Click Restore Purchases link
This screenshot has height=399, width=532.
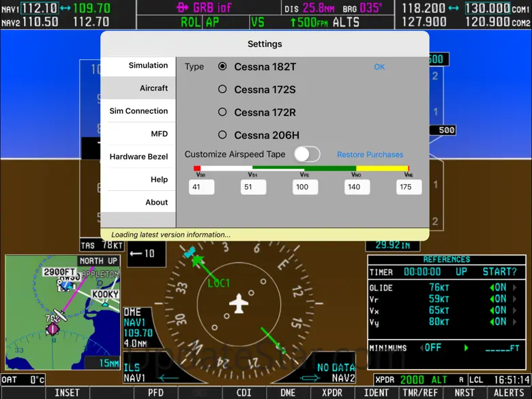click(370, 155)
